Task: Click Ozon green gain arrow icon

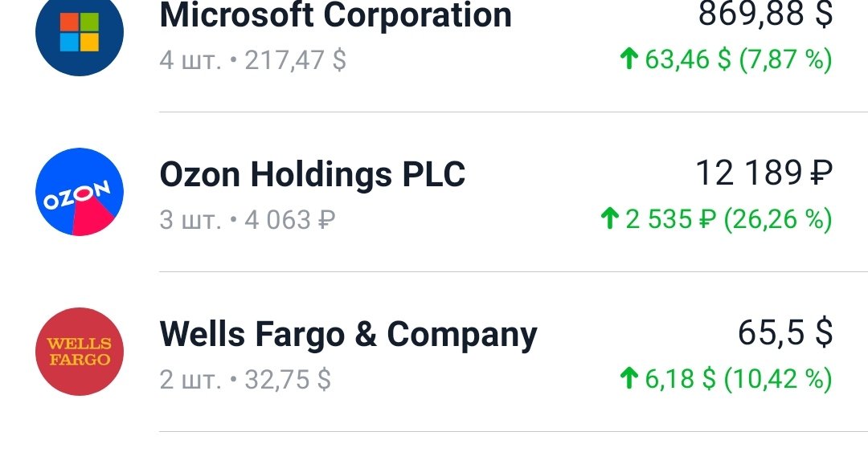Action: 609,218
